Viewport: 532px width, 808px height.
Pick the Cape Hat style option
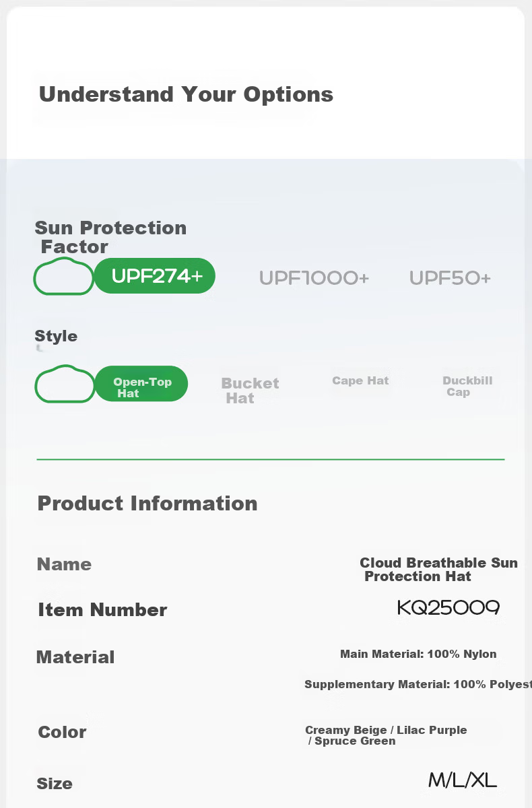(x=360, y=380)
